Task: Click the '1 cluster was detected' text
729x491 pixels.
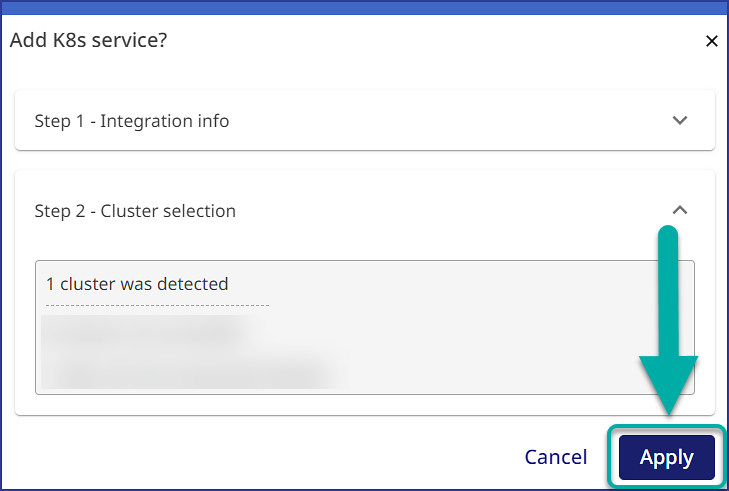Action: coord(137,284)
